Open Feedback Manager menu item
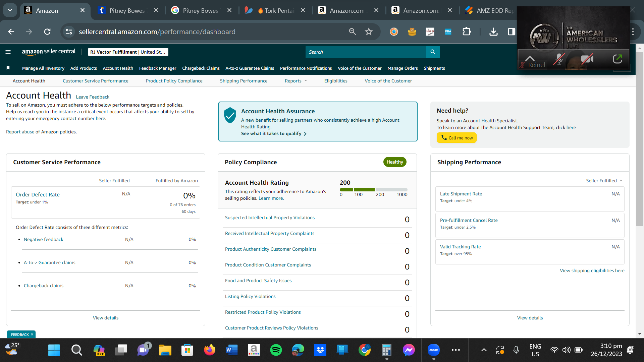644x362 pixels. pyautogui.click(x=158, y=68)
